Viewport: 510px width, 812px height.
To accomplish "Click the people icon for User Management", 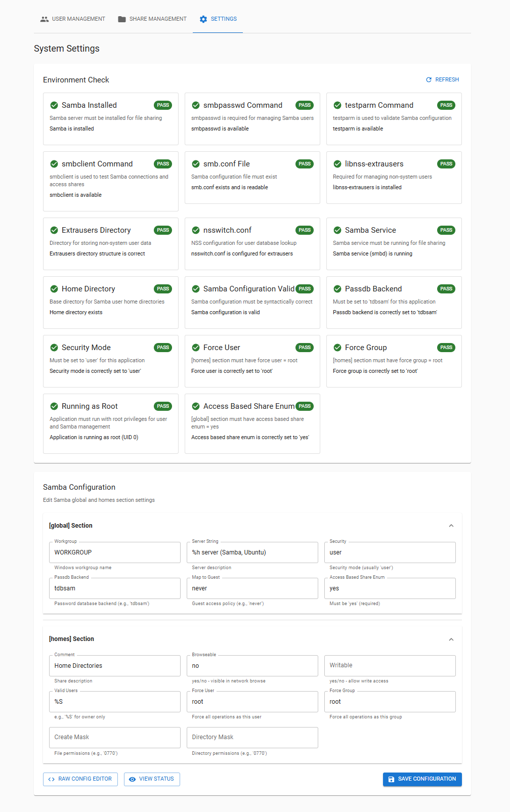I will coord(45,19).
